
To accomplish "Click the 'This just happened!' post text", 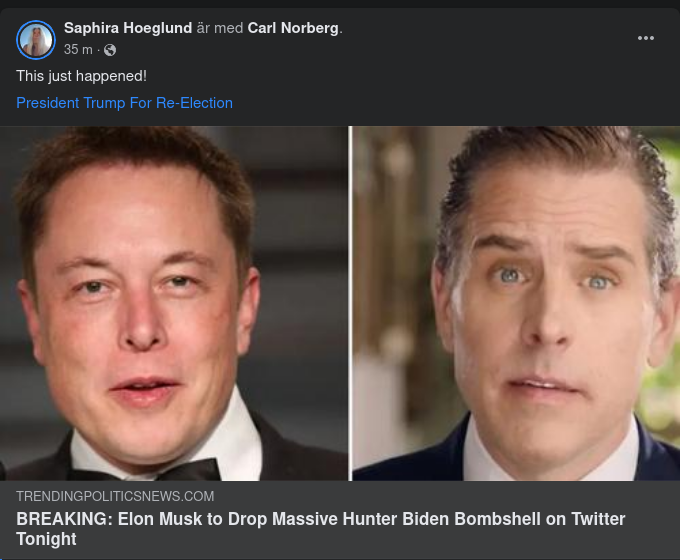I will point(81,76).
